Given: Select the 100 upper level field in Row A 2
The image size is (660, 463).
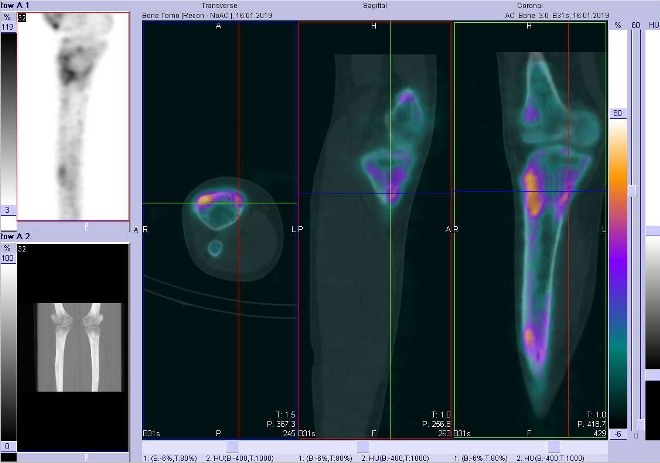Looking at the screenshot, I should coord(8,258).
